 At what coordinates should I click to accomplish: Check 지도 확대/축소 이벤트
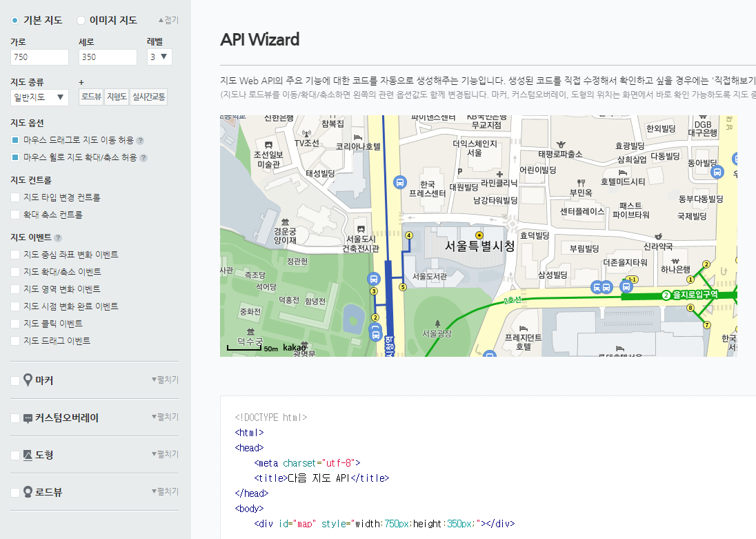(15, 272)
